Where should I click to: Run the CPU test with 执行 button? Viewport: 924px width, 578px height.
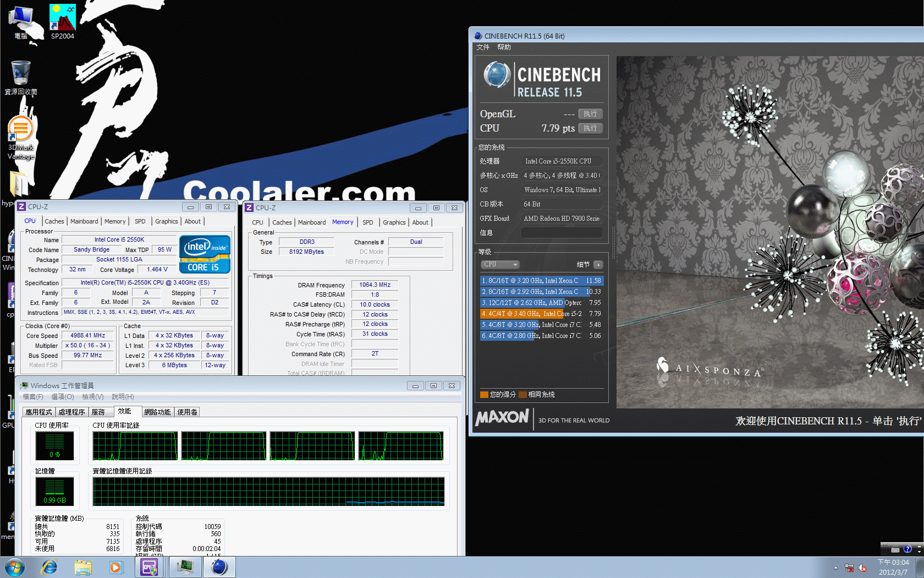click(x=590, y=128)
